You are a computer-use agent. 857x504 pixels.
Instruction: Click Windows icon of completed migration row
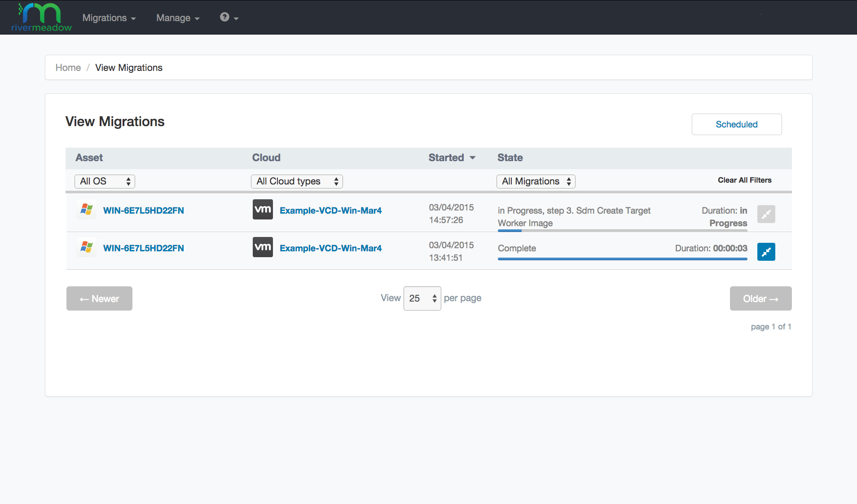86,248
